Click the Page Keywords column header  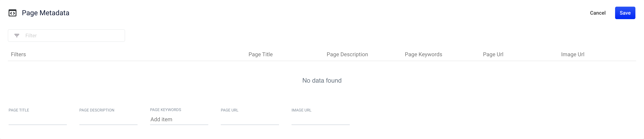pyautogui.click(x=423, y=54)
